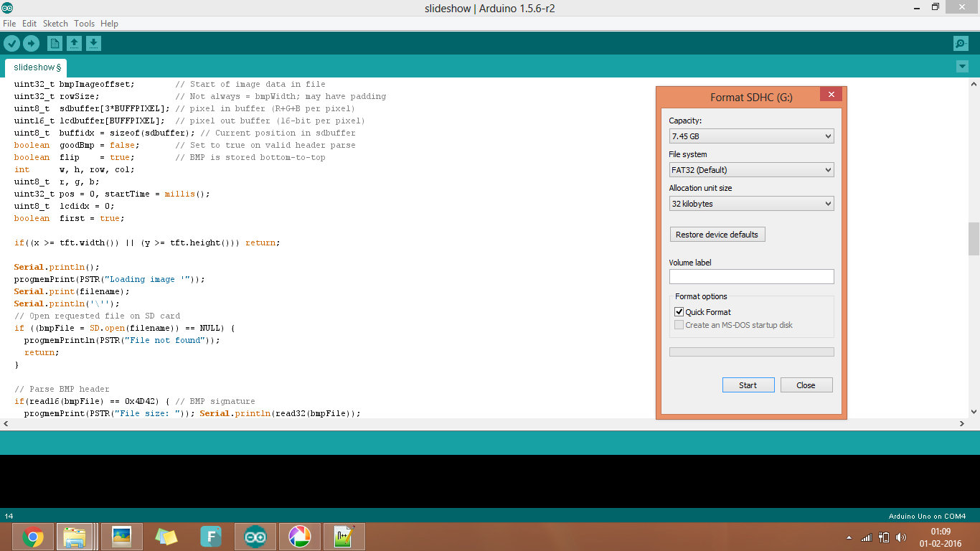
Task: Open the green F app taskbar icon
Action: tap(211, 537)
